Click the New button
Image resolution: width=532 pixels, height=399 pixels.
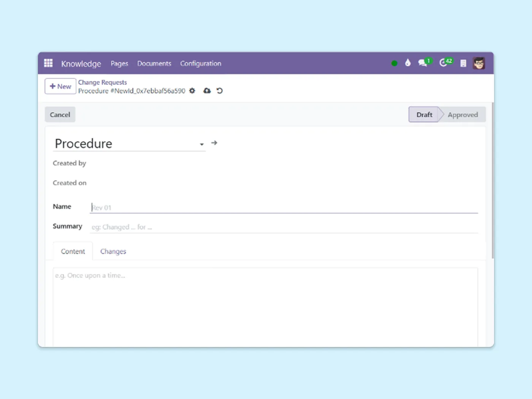[x=60, y=86]
